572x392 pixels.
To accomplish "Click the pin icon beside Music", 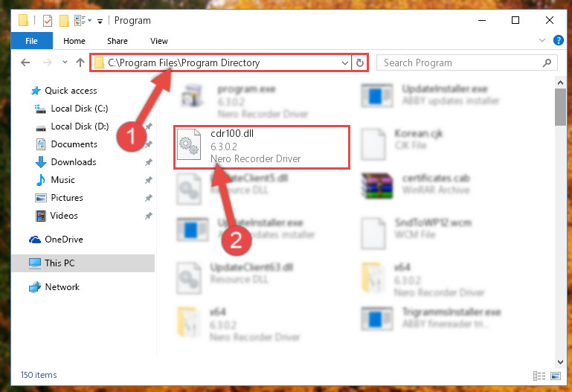I will (148, 180).
